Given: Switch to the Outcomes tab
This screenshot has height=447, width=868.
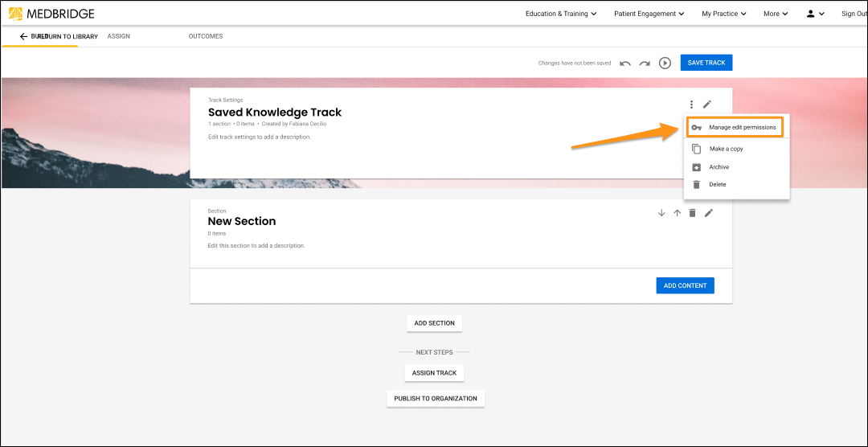Looking at the screenshot, I should [206, 36].
